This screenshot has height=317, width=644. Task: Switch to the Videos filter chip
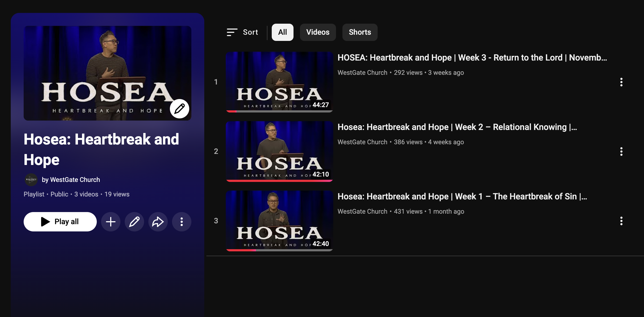318,32
